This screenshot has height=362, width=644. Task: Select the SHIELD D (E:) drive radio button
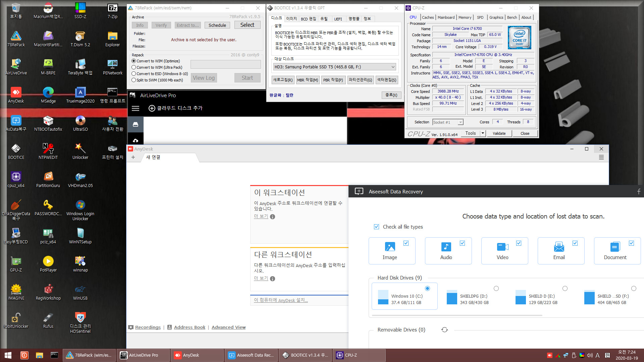[x=565, y=289]
